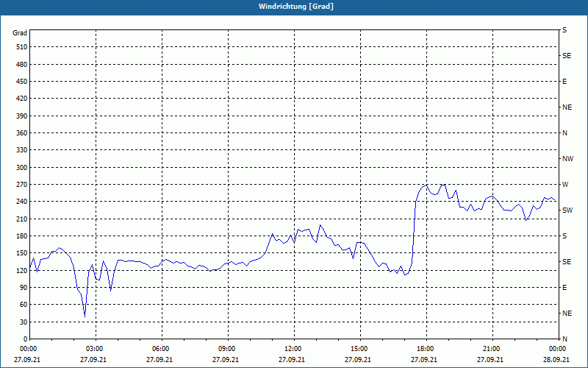Click the Grad y-axis unit label

20,33
